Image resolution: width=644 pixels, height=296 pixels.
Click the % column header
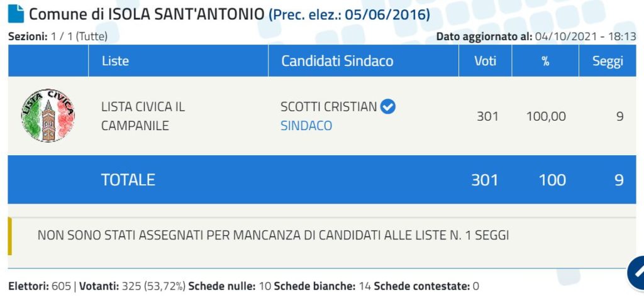(545, 61)
